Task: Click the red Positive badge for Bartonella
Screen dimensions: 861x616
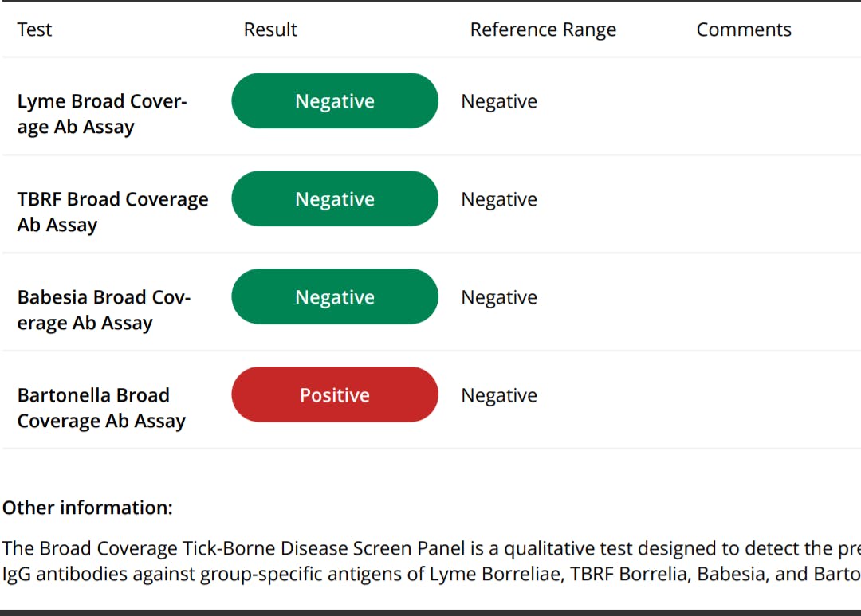Action: click(x=335, y=395)
